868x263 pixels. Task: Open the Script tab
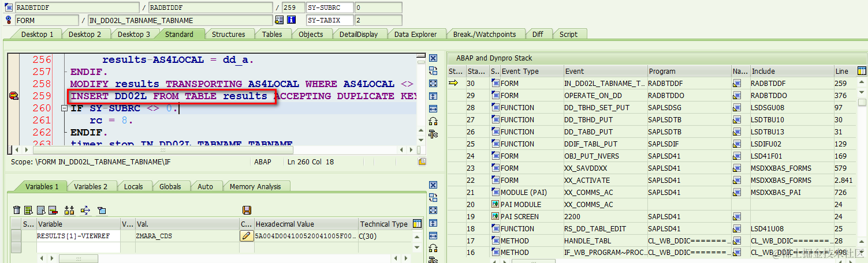pyautogui.click(x=568, y=34)
